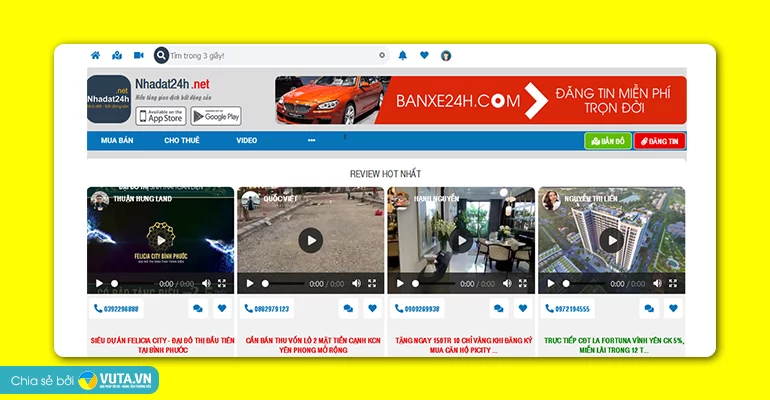
Task: Open Hạnh Nguyễn poster avatar
Action: pos(401,199)
